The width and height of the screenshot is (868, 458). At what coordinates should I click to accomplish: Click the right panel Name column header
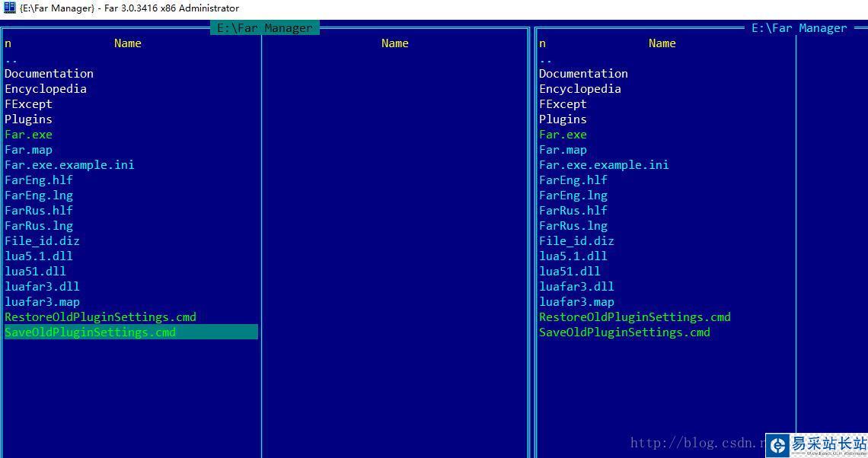662,43
